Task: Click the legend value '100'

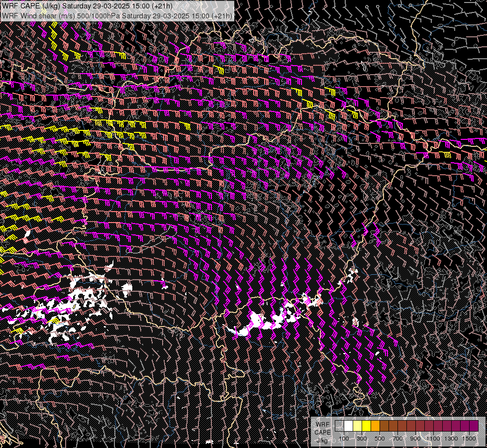Action: point(344,439)
